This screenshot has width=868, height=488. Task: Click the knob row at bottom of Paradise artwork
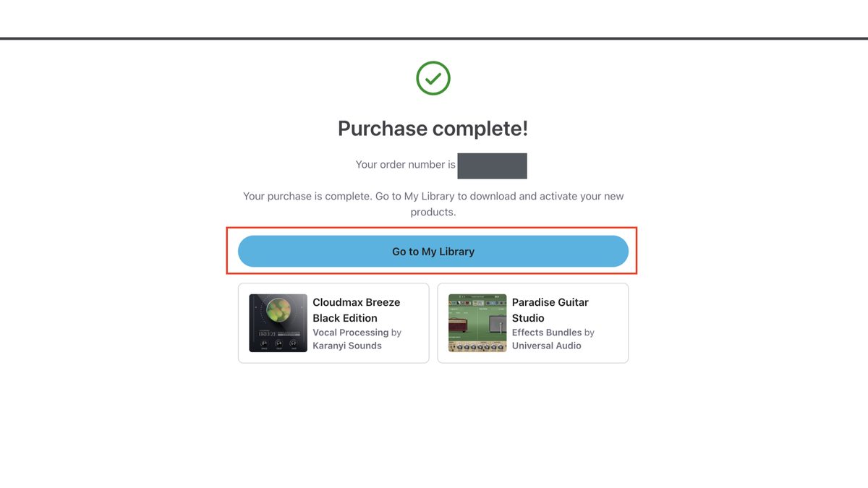pyautogui.click(x=477, y=347)
